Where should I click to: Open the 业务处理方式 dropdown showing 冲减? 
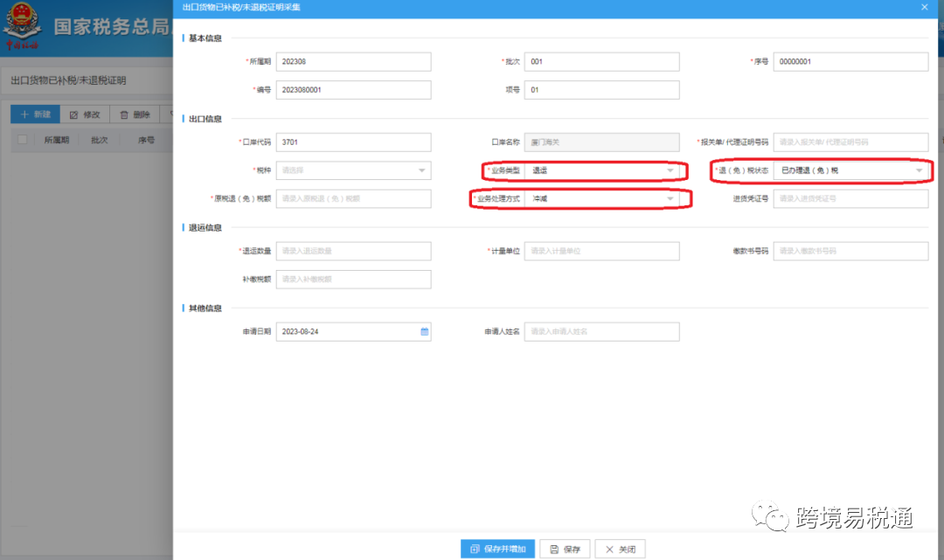(x=602, y=198)
